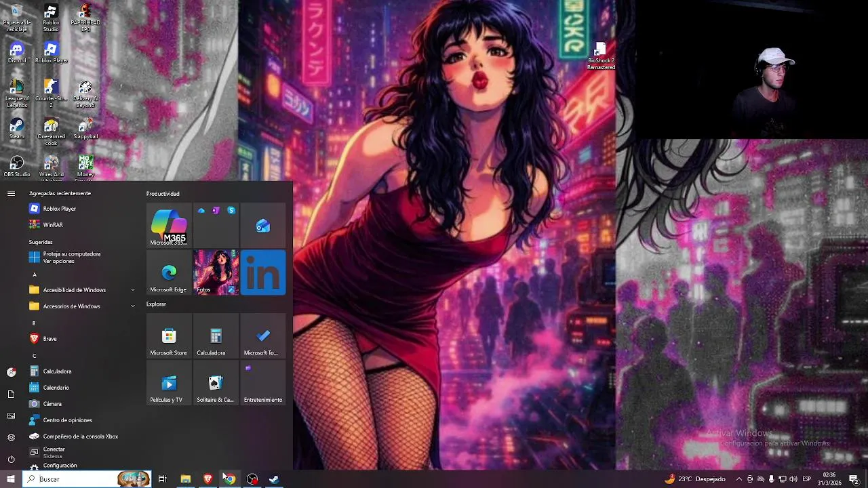Show hidden system tray icons

coord(739,479)
